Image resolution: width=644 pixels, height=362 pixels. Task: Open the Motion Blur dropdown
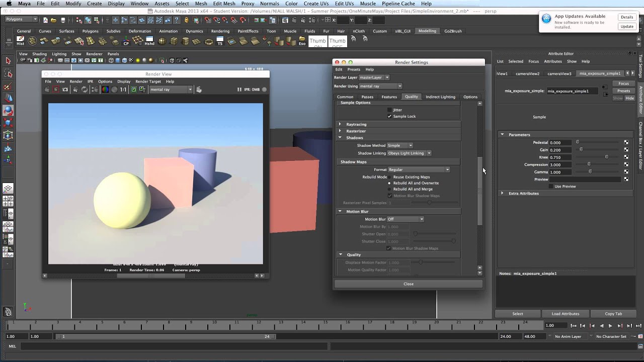pos(405,219)
